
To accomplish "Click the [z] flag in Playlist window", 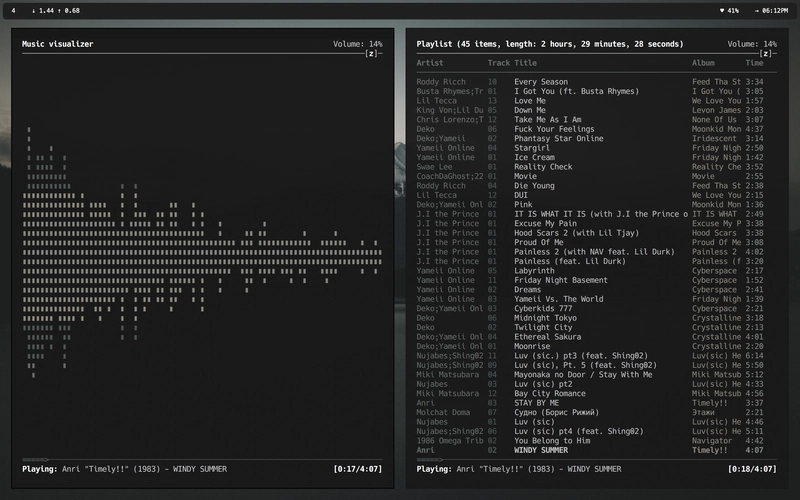I will 766,53.
